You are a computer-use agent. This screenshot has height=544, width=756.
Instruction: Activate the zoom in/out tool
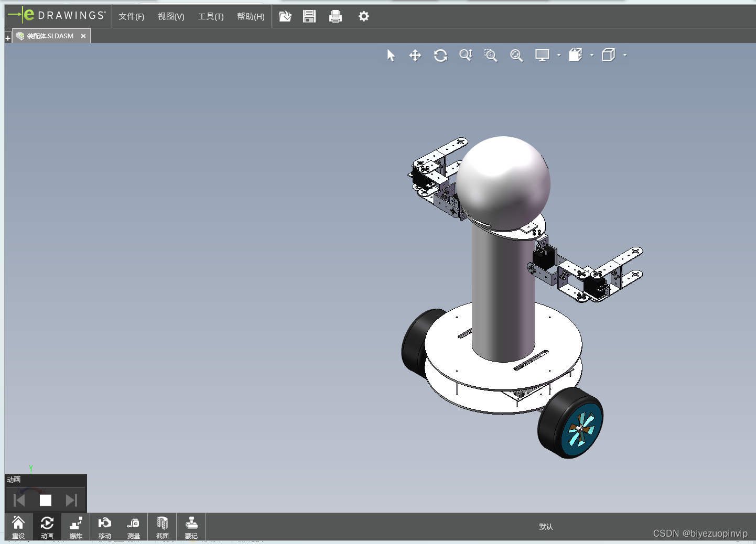466,55
